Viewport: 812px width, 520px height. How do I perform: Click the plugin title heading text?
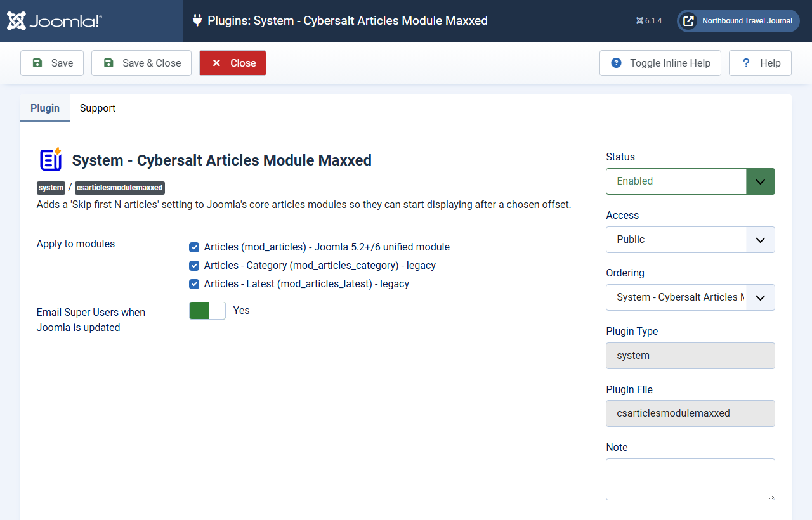[222, 160]
